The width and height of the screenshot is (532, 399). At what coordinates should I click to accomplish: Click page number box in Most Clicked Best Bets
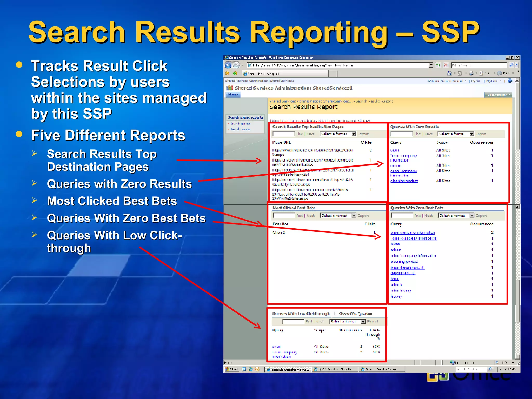coord(284,215)
